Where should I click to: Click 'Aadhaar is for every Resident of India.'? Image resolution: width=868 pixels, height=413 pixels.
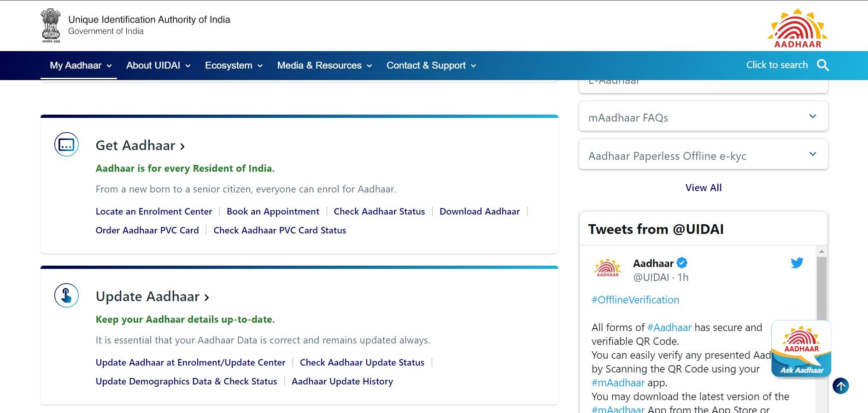(185, 169)
